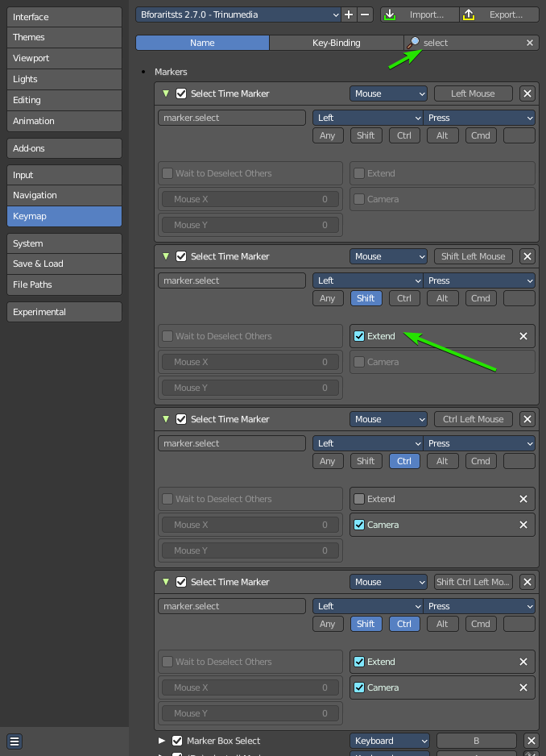Filter keymap by Key-Binding
Image resolution: width=546 pixels, height=756 pixels.
click(337, 43)
